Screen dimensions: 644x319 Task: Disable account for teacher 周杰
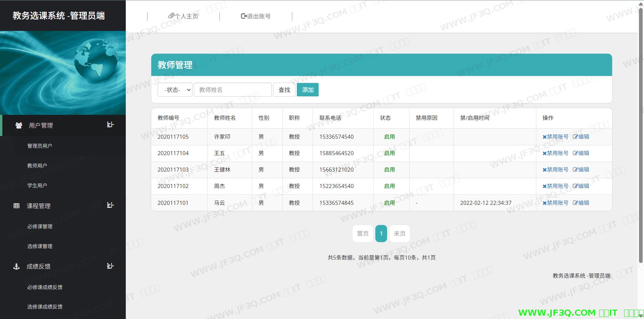[555, 186]
